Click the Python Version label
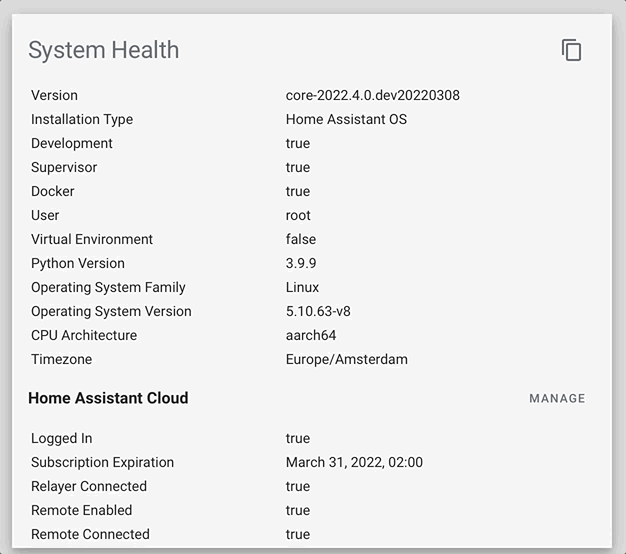 click(x=78, y=263)
